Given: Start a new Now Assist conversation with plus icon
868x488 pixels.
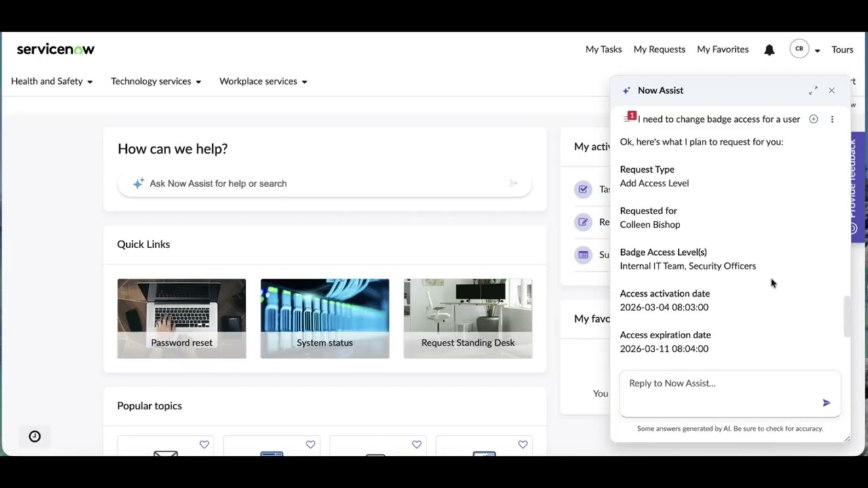Looking at the screenshot, I should [813, 119].
